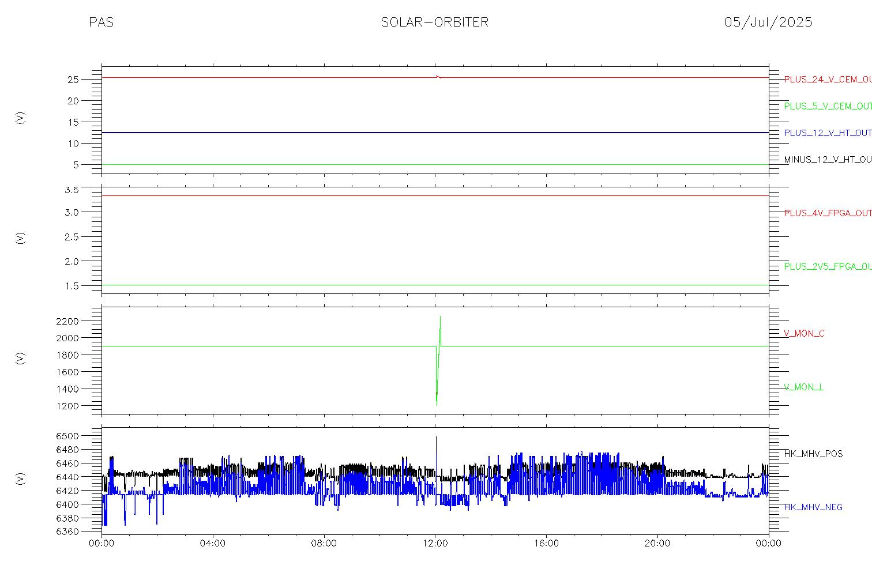Viewport: 872px width, 588px height.
Task: Click the PLUS_2V5_FPGA_OUT legend label
Action: pyautogui.click(x=828, y=266)
